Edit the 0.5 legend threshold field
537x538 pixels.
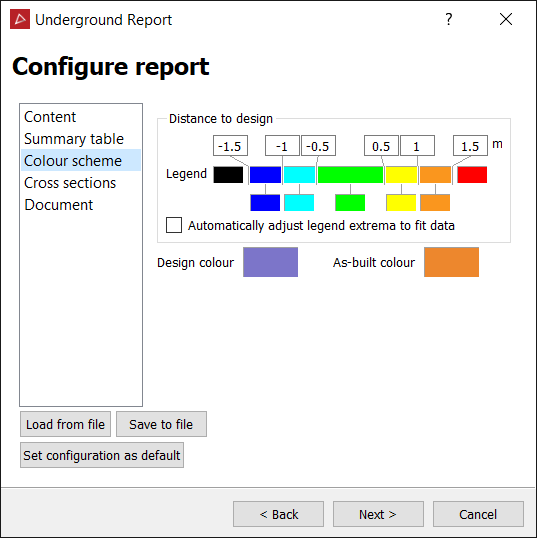point(381,146)
